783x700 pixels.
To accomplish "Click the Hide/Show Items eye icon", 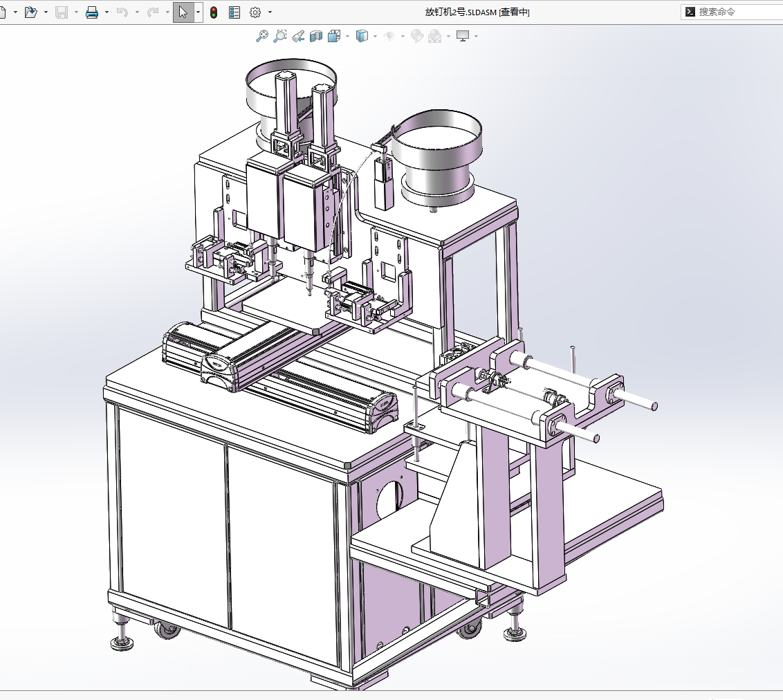I will click(x=389, y=36).
